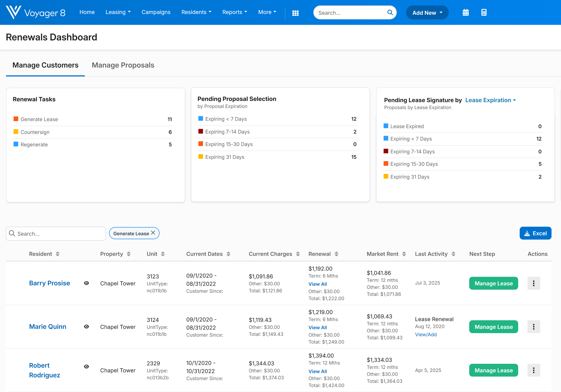This screenshot has width=561, height=392.
Task: Toggle eye icon for Robert Rodriguez
Action: 86,367
